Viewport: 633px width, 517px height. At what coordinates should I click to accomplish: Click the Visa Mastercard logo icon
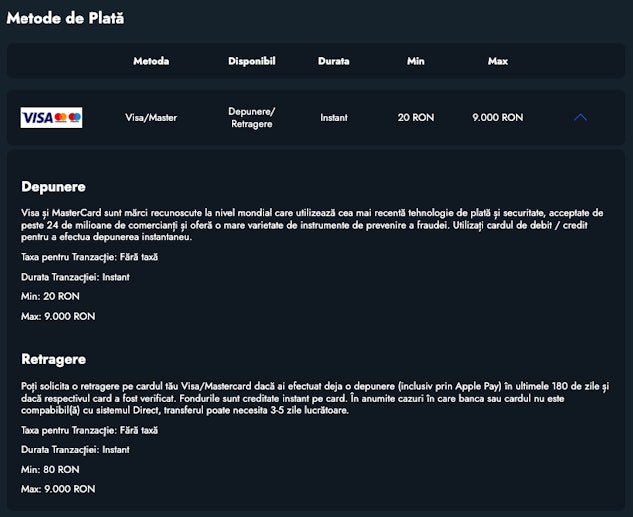[51, 118]
